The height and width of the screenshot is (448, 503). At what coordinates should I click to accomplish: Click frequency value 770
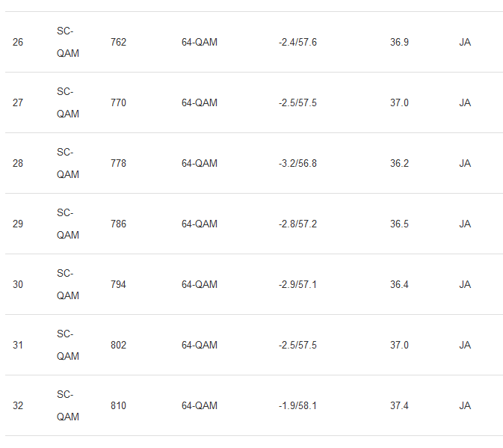point(118,102)
